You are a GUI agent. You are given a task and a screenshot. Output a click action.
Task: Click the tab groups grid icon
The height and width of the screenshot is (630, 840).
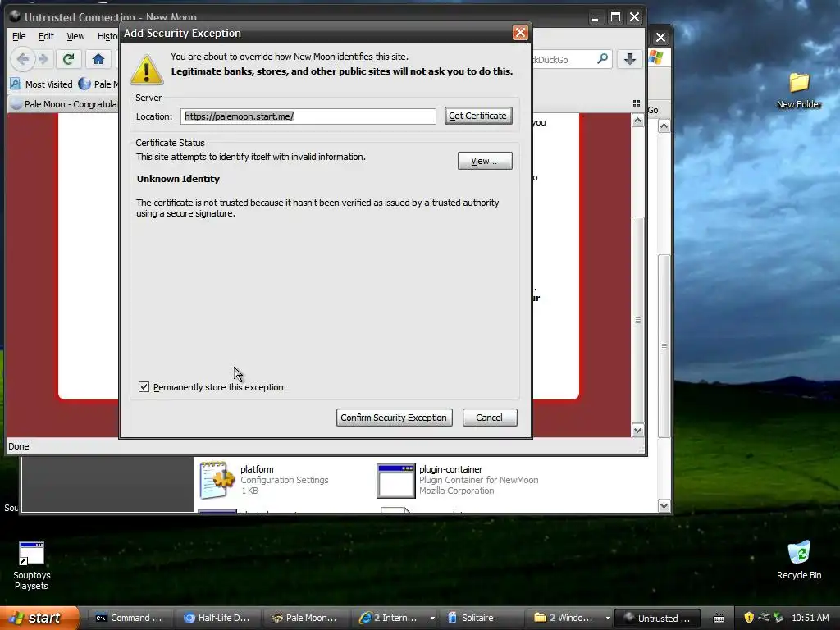[x=637, y=103]
